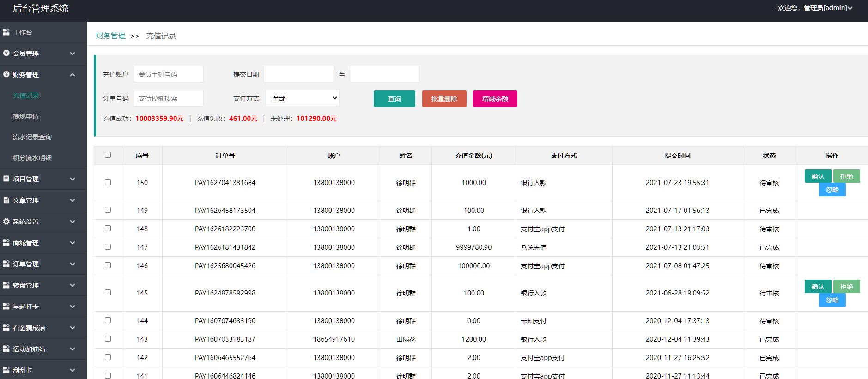Click the 财务管理 finance yen icon
Viewport: 868px width, 379px height.
coord(6,74)
